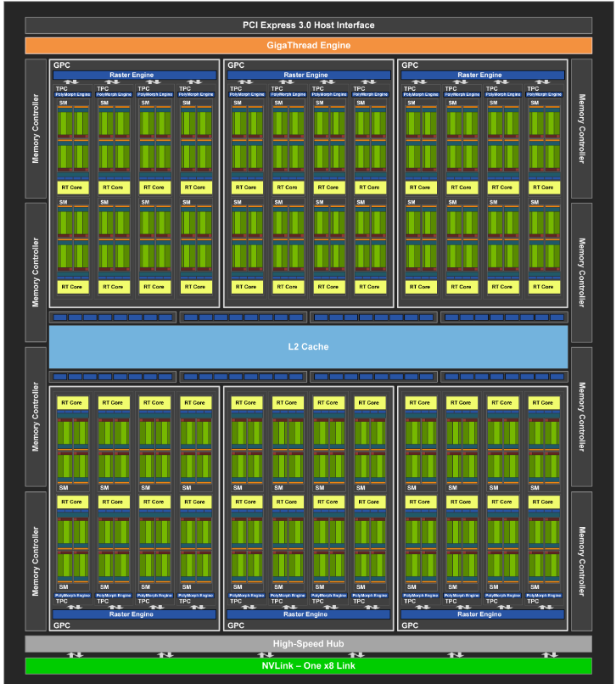
Task: Click the rightmost double-arrow icon above the NVLink bar
Action: [549, 654]
